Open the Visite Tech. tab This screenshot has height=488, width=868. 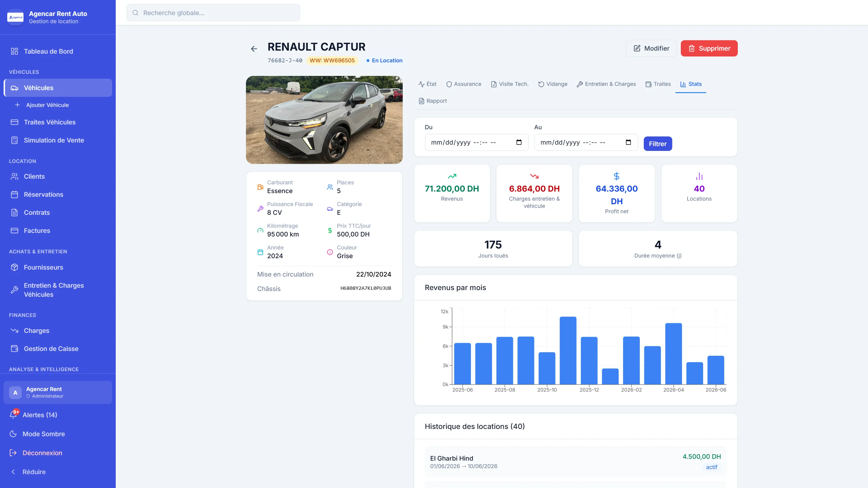click(509, 84)
